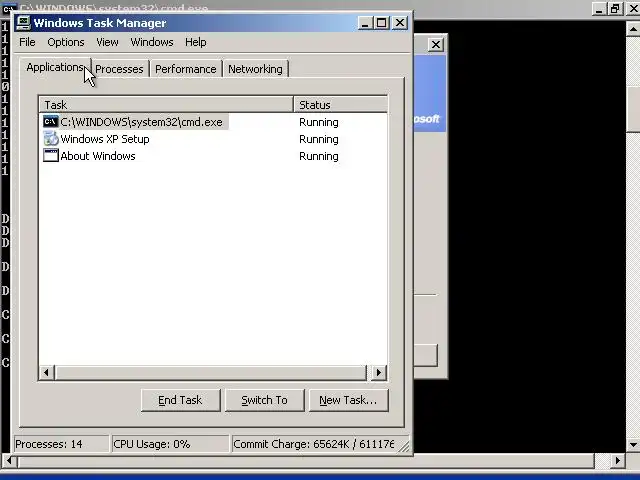This screenshot has height=480, width=640.
Task: Minimize the cmd.exe window
Action: click(x=599, y=9)
